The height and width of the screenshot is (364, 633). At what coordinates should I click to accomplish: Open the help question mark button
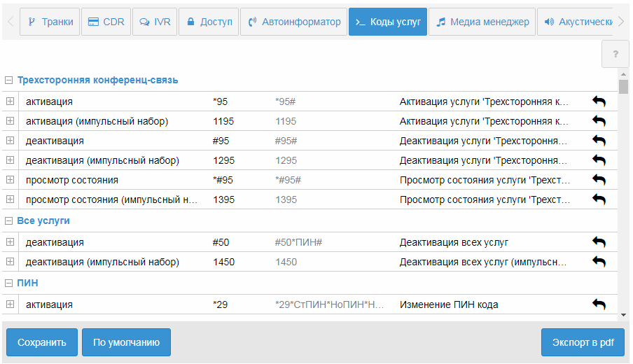click(615, 54)
